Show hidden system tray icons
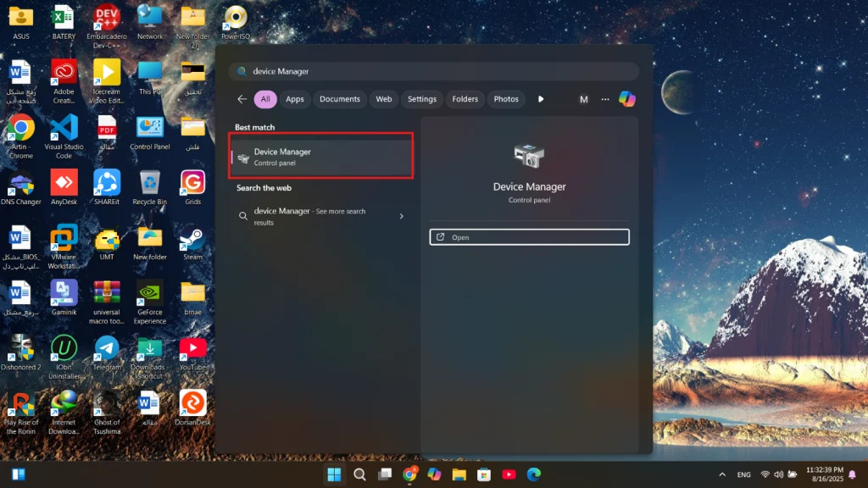 point(722,474)
